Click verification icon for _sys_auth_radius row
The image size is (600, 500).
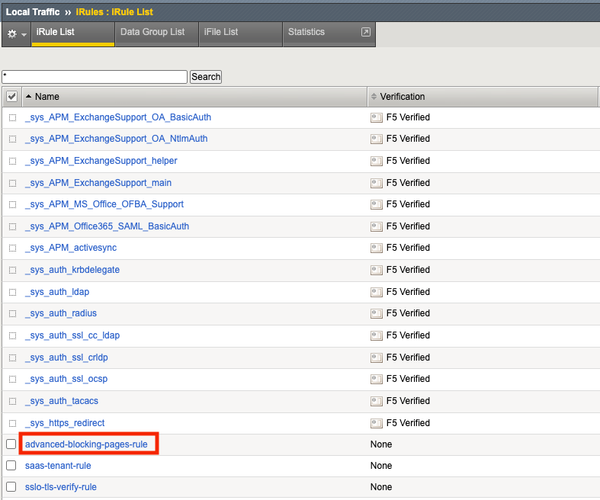click(376, 314)
